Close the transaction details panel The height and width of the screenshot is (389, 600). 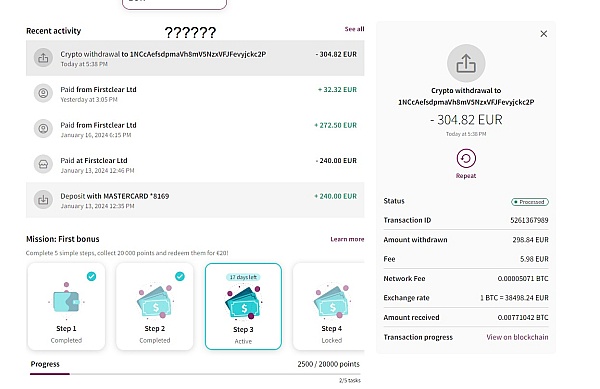click(x=543, y=34)
